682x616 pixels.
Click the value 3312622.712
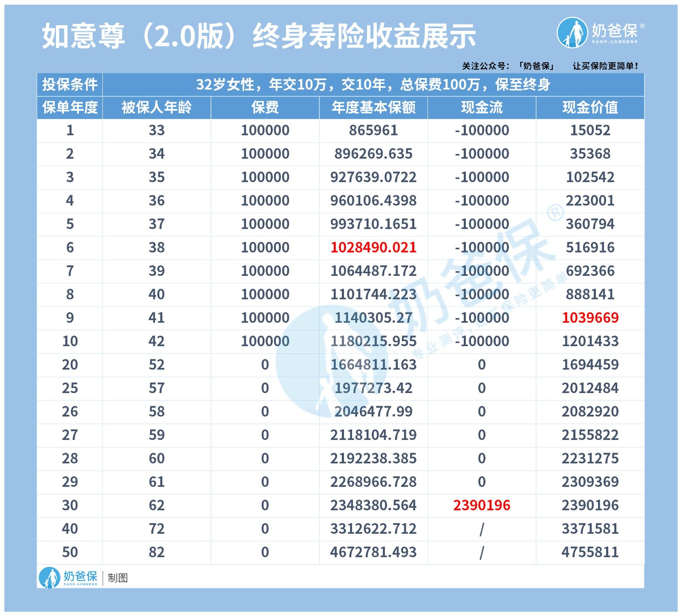click(x=373, y=529)
